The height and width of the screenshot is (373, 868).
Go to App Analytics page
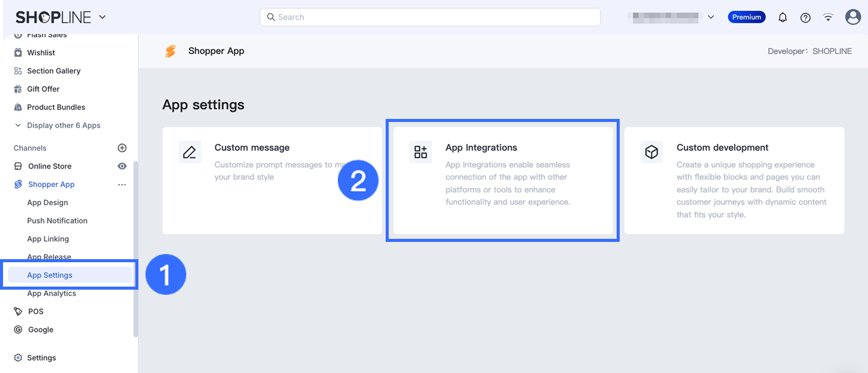pos(51,294)
